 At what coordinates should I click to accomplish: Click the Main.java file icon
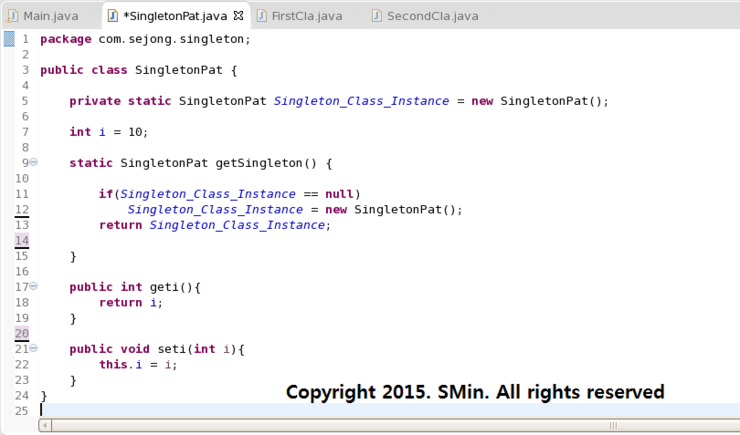coord(12,17)
